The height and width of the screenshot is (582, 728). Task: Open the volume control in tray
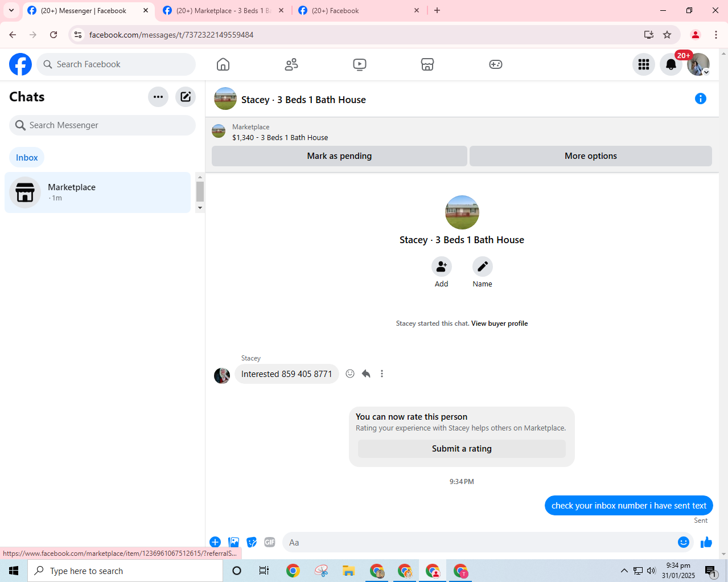tap(651, 571)
